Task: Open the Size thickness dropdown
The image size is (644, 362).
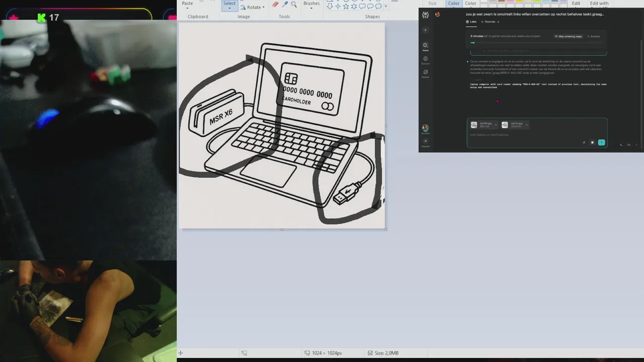Action: click(x=432, y=4)
